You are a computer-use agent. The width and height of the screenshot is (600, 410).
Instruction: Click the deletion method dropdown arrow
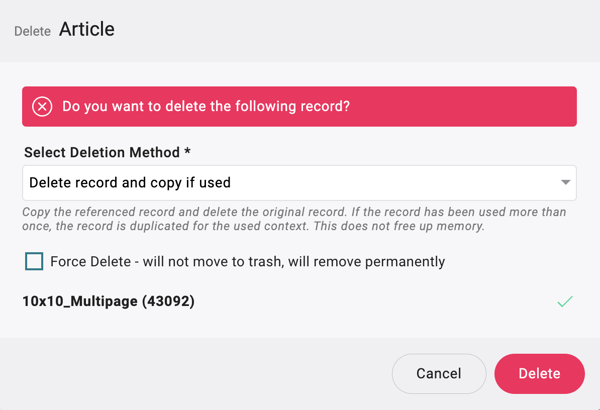(x=566, y=183)
